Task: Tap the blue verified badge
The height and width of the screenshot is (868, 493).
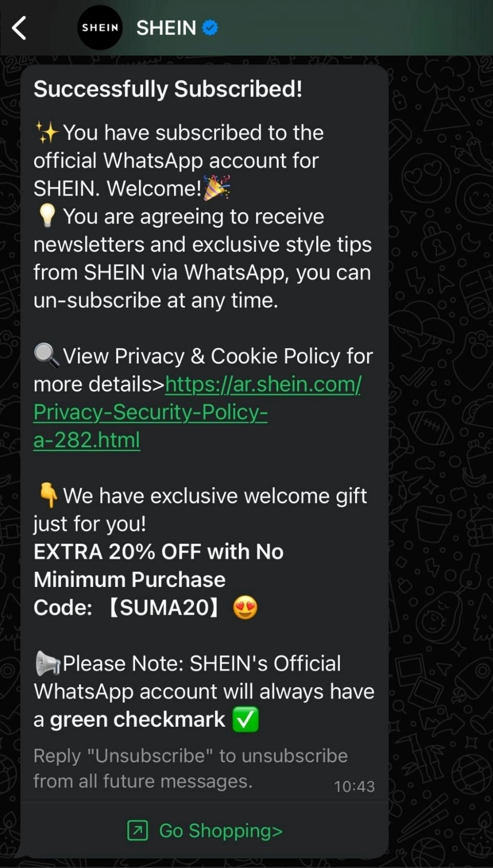Action: (x=210, y=28)
